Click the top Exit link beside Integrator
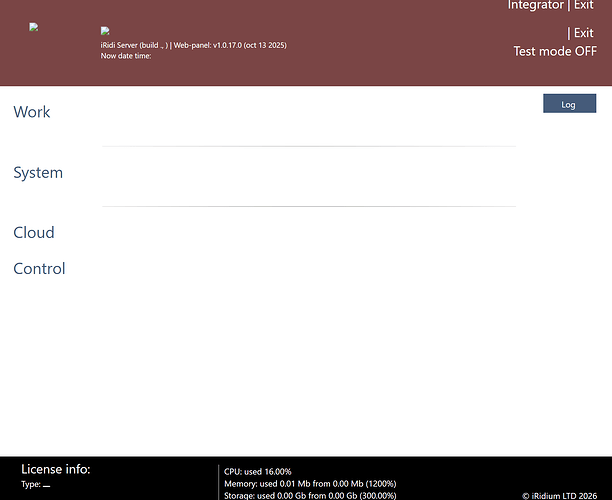The image size is (612, 500). (x=583, y=6)
